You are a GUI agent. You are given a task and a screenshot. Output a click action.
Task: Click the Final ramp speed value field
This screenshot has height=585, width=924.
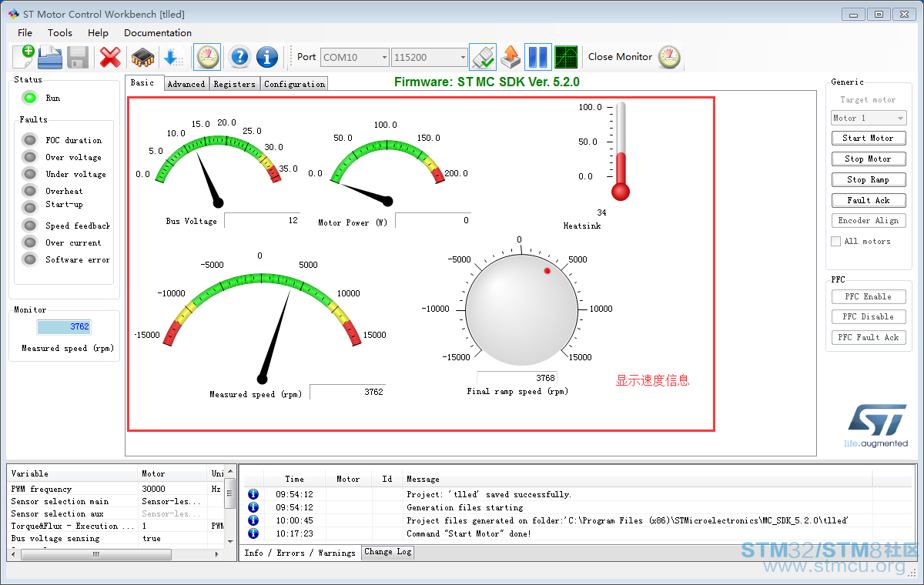pos(517,378)
